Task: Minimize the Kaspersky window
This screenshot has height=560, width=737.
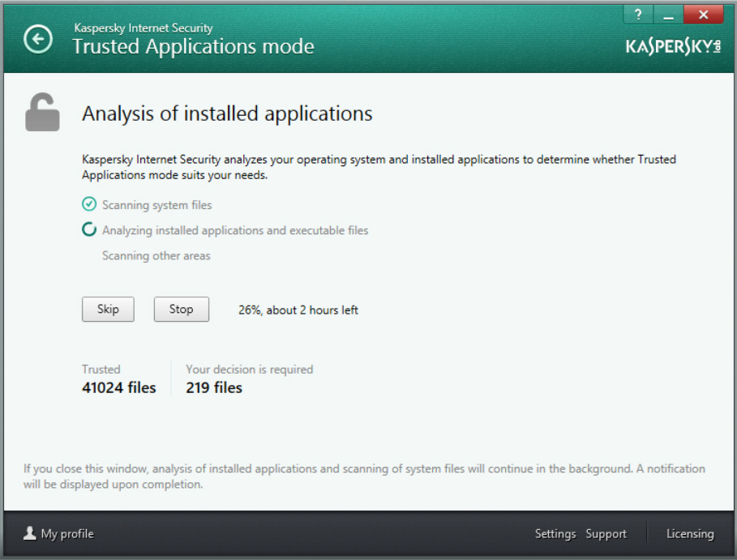Action: click(668, 15)
